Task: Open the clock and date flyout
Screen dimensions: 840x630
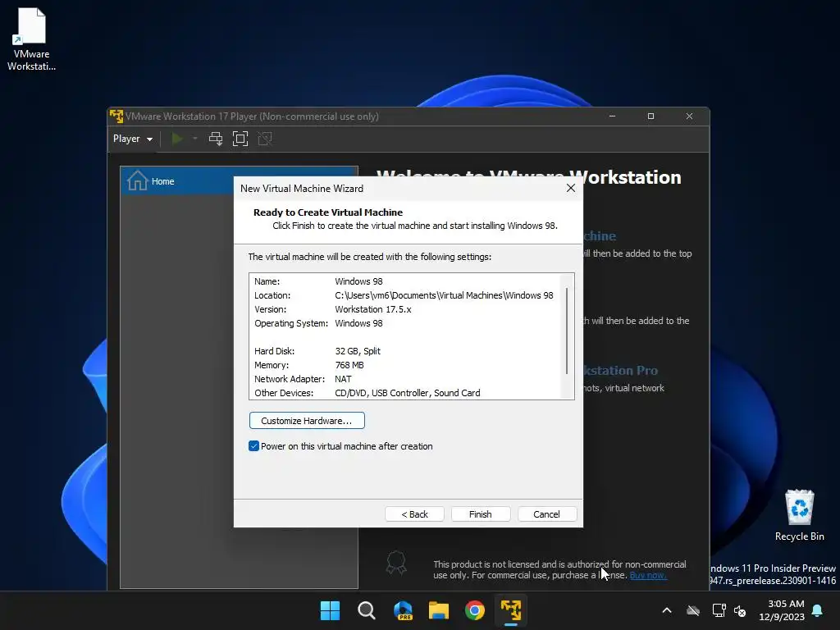Action: point(782,610)
